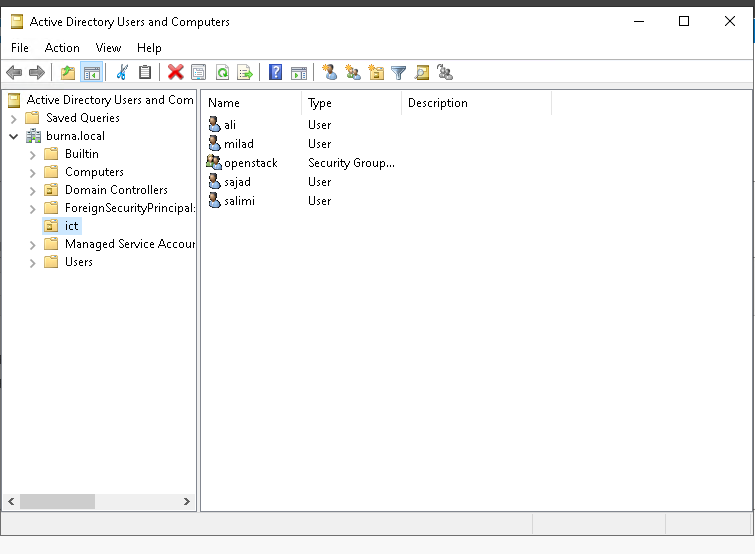Image resolution: width=755 pixels, height=554 pixels.
Task: Select the openstack security group
Action: tap(250, 163)
